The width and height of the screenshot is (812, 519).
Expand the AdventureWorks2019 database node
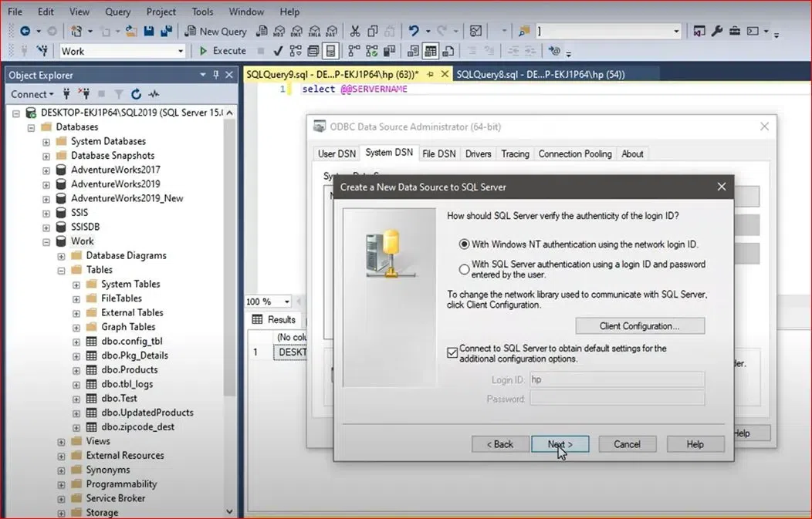[46, 184]
